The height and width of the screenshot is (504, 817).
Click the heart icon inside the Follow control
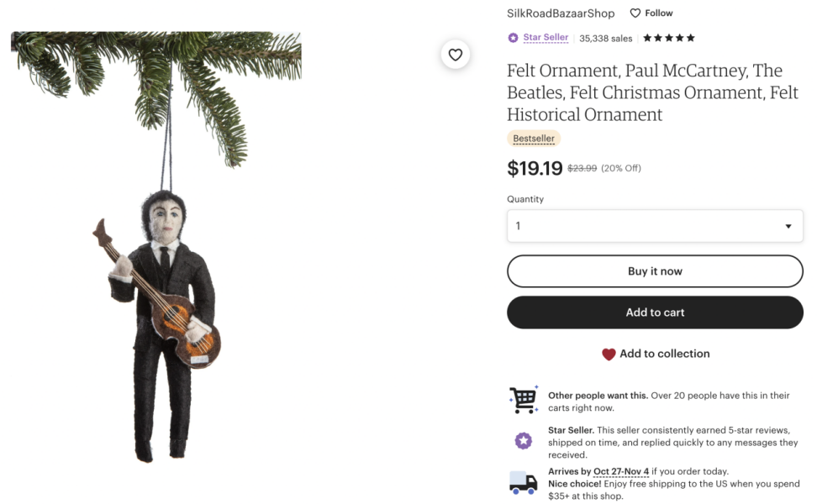(636, 13)
